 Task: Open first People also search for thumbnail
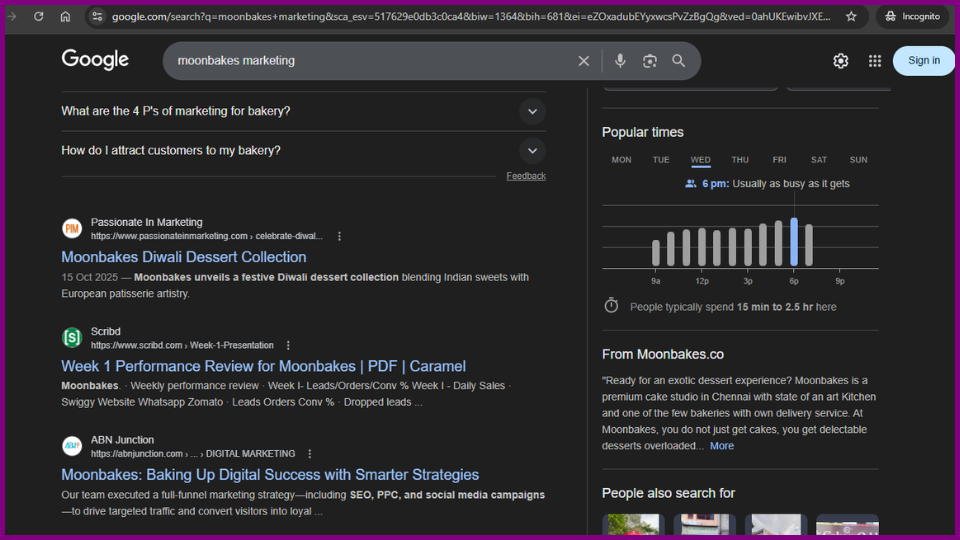[x=633, y=525]
